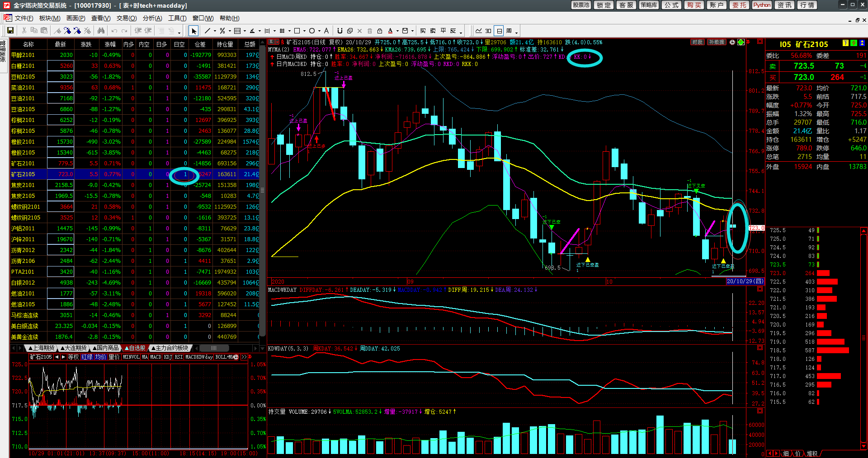Click the 补数据 button above chart
Viewport: 868px width, 458px height.
pos(717,42)
